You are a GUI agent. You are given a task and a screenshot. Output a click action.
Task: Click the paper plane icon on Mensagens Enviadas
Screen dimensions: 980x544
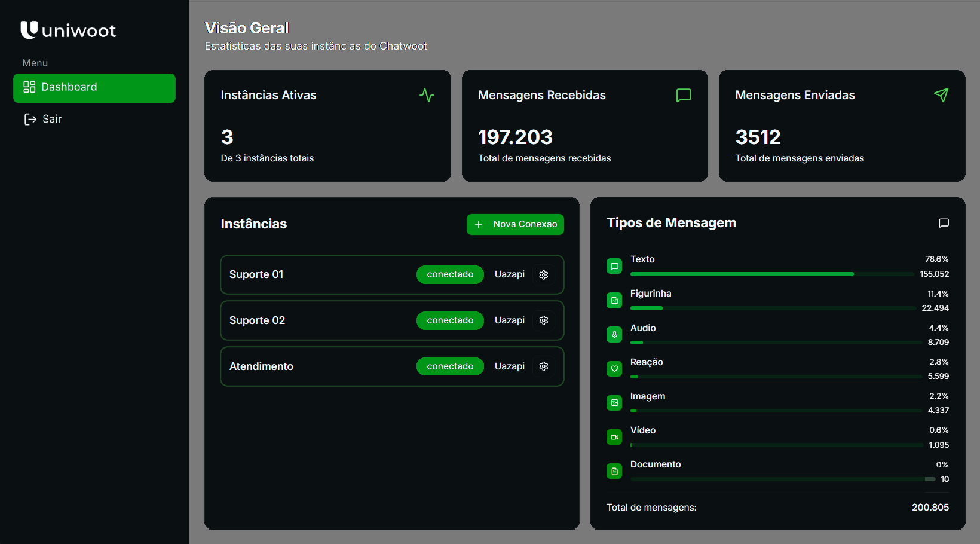pos(941,95)
